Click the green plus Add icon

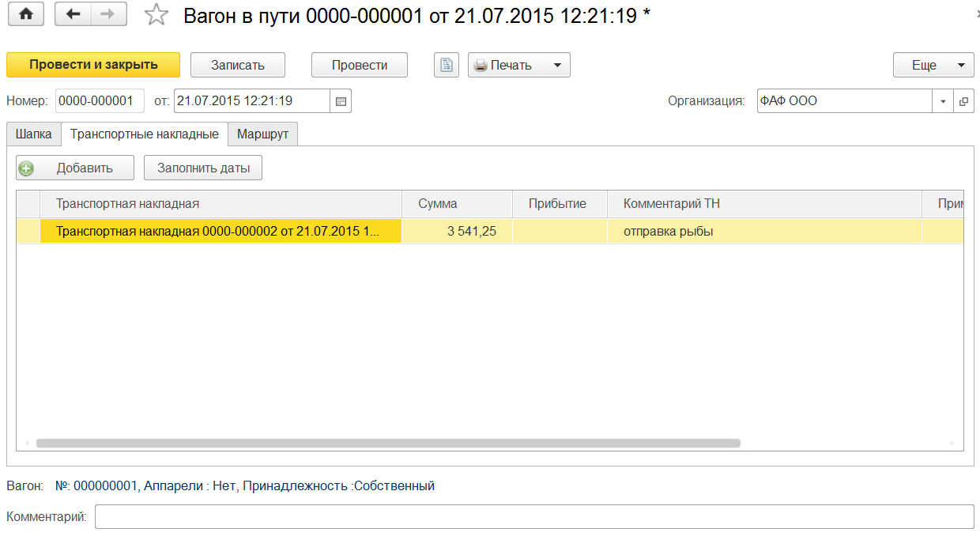pos(27,168)
